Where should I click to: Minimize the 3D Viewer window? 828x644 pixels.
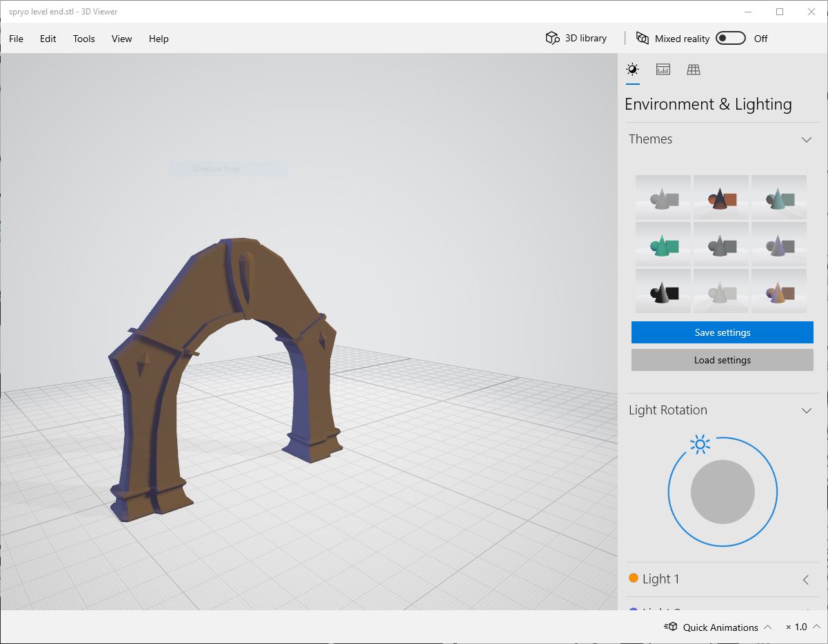[x=748, y=12]
